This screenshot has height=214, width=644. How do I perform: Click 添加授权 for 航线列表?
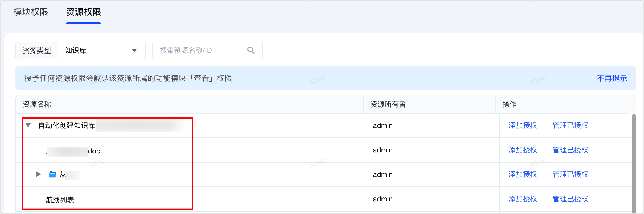(x=523, y=199)
